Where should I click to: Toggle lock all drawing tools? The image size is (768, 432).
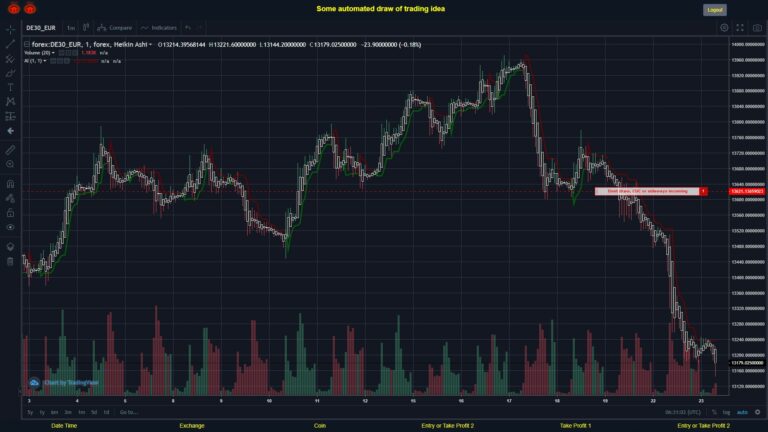(x=10, y=213)
